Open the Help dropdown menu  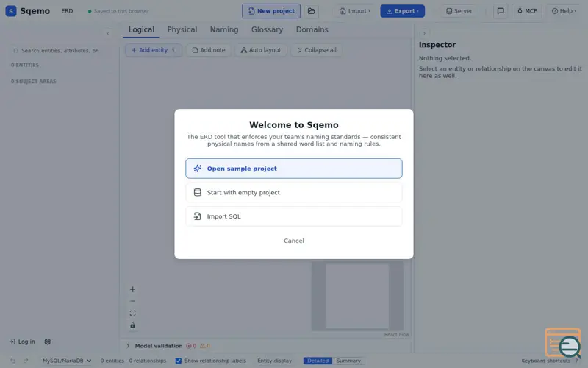pyautogui.click(x=564, y=11)
